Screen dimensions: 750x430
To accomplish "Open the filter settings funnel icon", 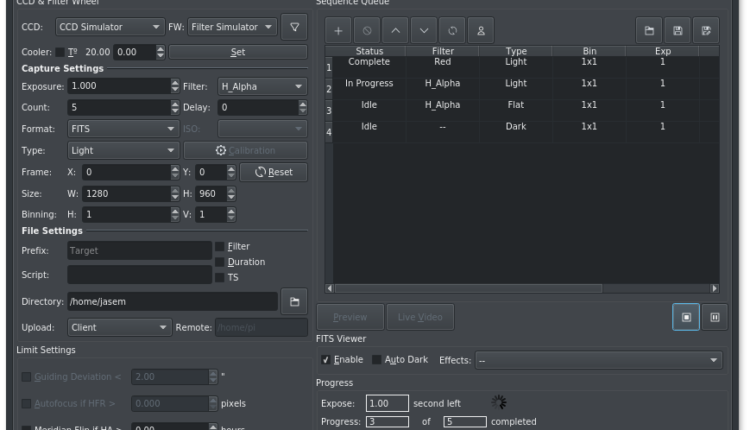I will point(294,27).
